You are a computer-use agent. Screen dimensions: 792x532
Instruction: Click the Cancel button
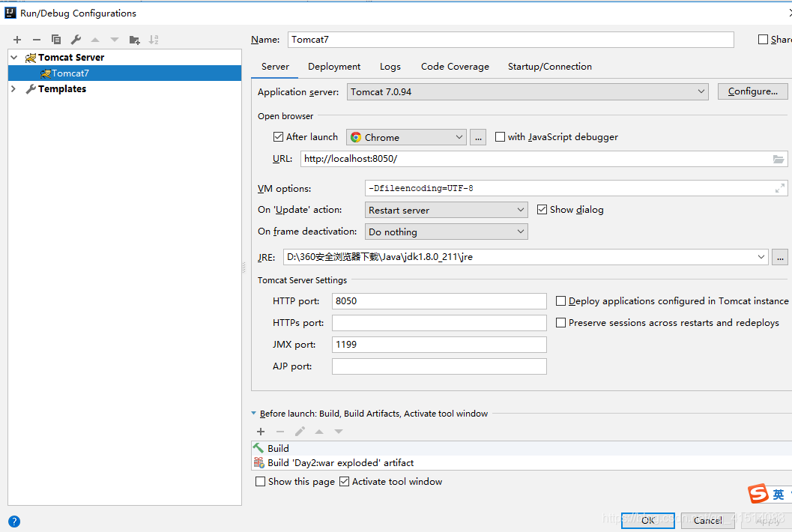click(x=707, y=520)
